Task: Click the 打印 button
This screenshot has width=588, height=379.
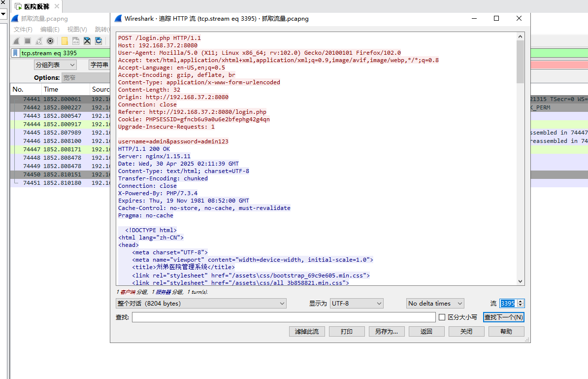Action: click(x=347, y=331)
